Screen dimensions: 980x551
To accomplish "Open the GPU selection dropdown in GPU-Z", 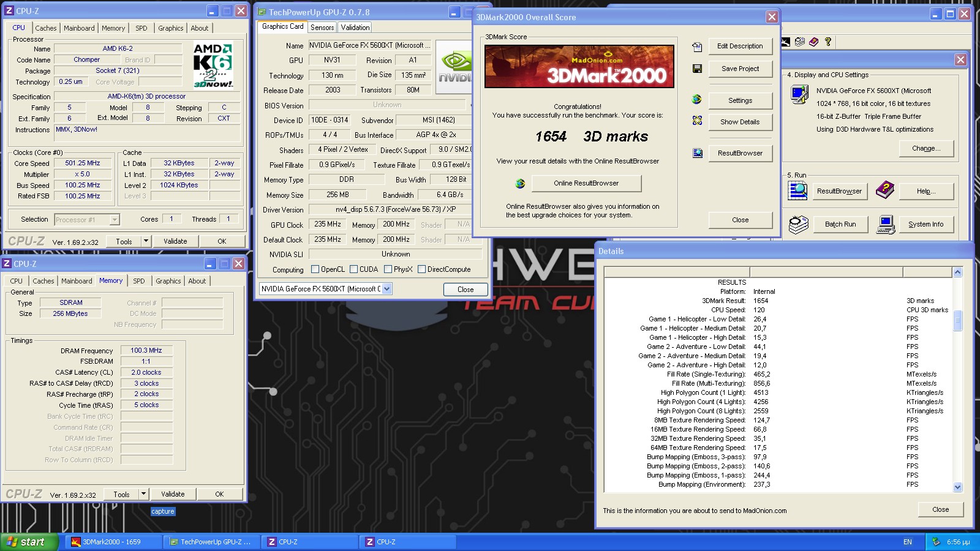I will point(386,289).
